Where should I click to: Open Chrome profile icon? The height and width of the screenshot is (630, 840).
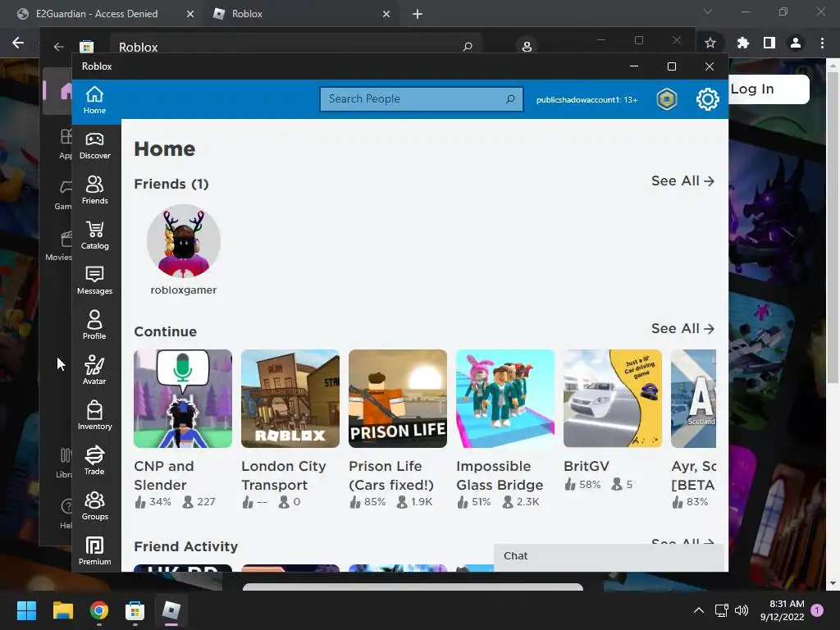point(796,43)
